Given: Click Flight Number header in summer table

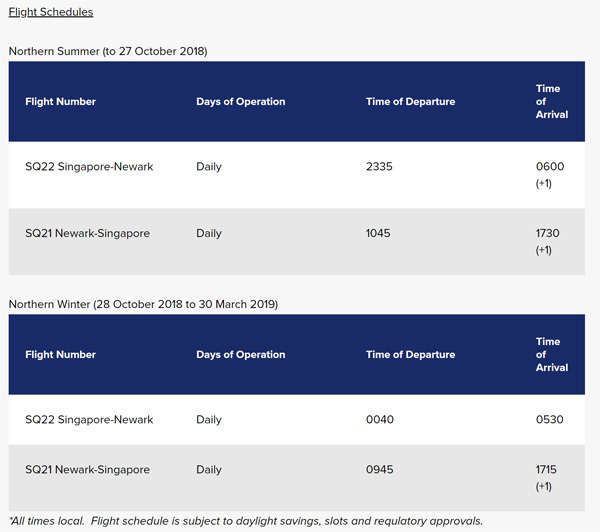Looking at the screenshot, I should tap(60, 102).
